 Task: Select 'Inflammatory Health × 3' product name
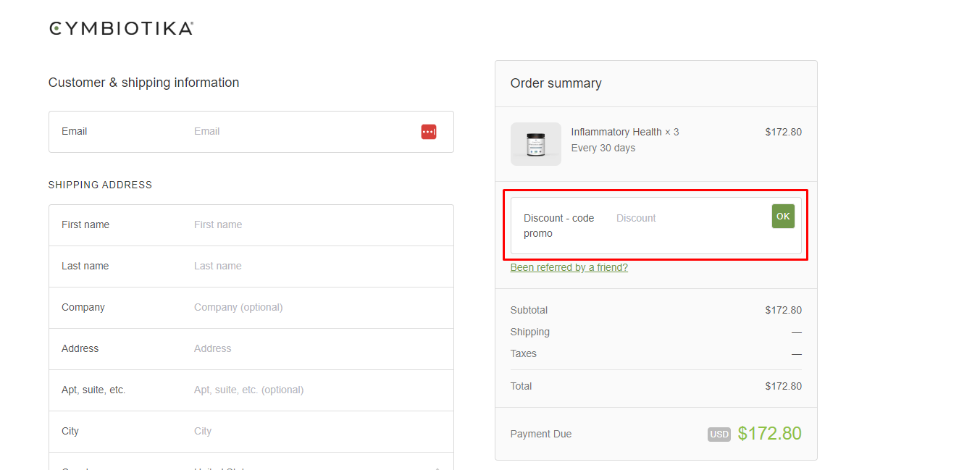(x=625, y=132)
